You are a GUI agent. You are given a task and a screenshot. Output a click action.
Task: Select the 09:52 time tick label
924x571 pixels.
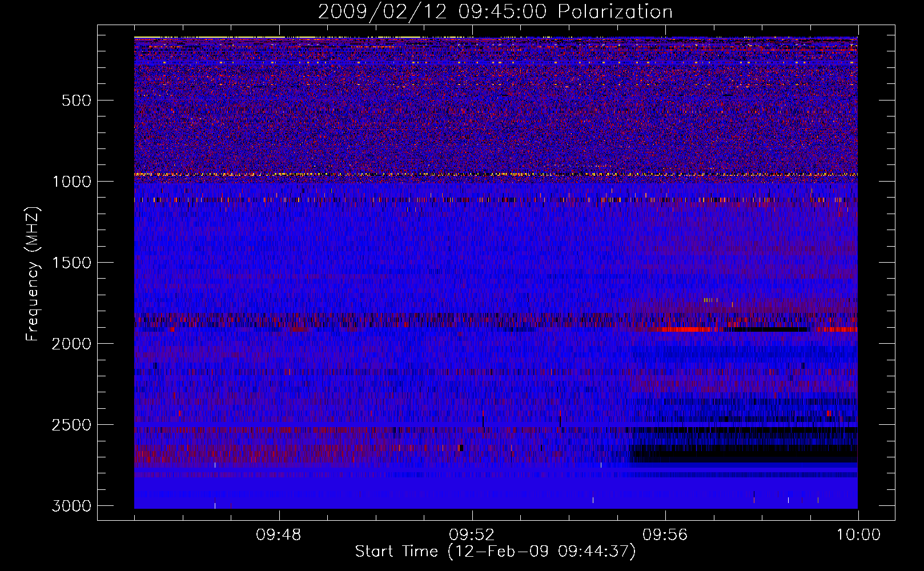pyautogui.click(x=472, y=535)
